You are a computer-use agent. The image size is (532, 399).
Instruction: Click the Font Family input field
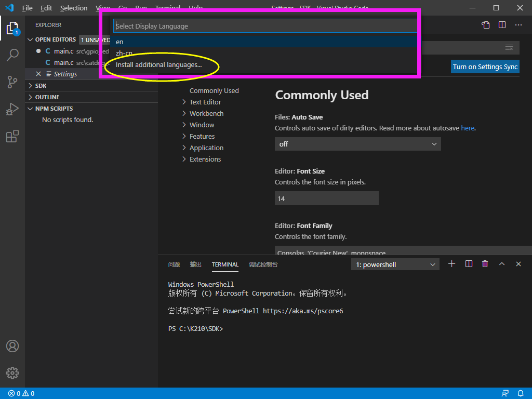point(403,250)
